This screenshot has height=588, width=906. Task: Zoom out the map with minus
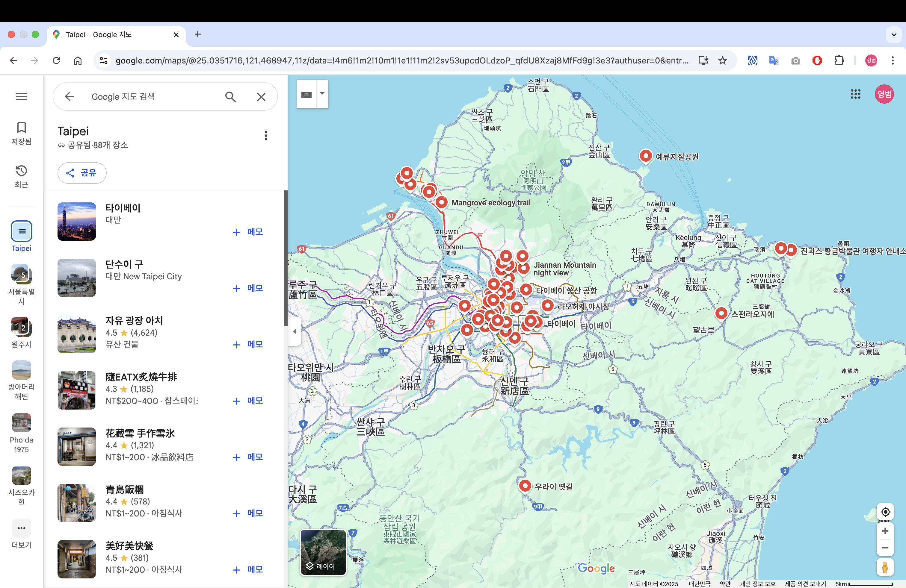[x=885, y=547]
